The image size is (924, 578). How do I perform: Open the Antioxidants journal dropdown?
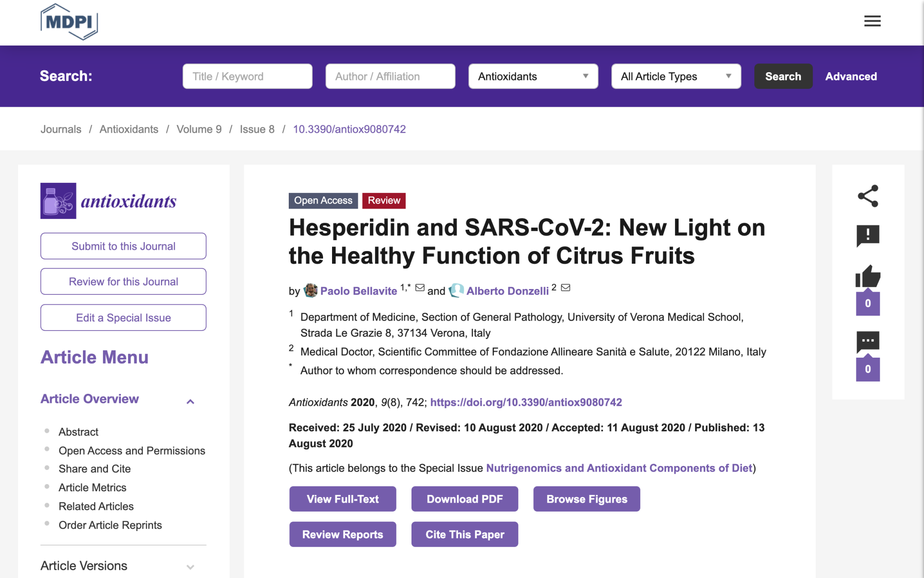coord(533,76)
